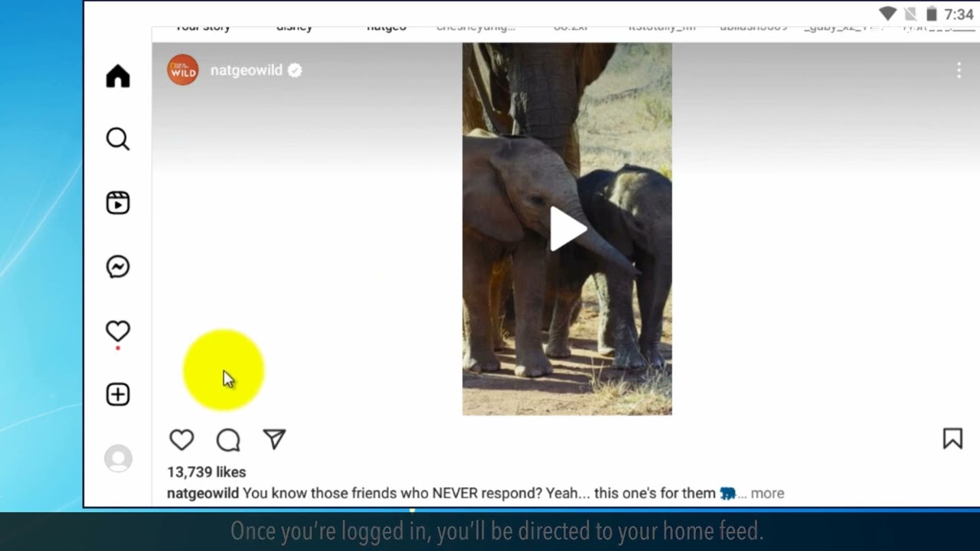Save the post with bookmark icon
Viewport: 980px width, 551px height.
coord(952,439)
